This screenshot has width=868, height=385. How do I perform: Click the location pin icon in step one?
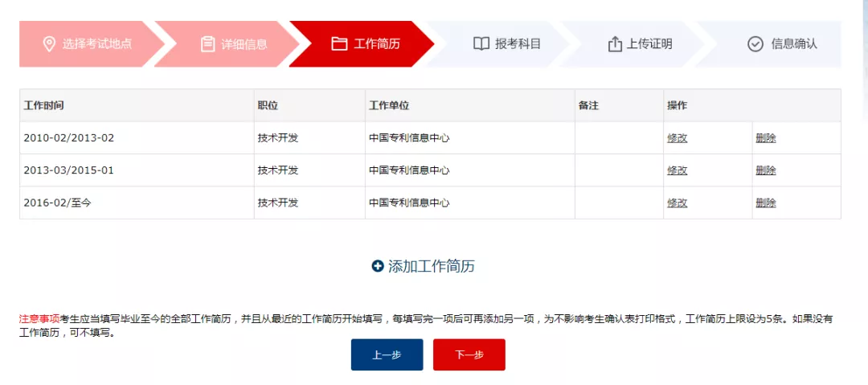tap(49, 43)
